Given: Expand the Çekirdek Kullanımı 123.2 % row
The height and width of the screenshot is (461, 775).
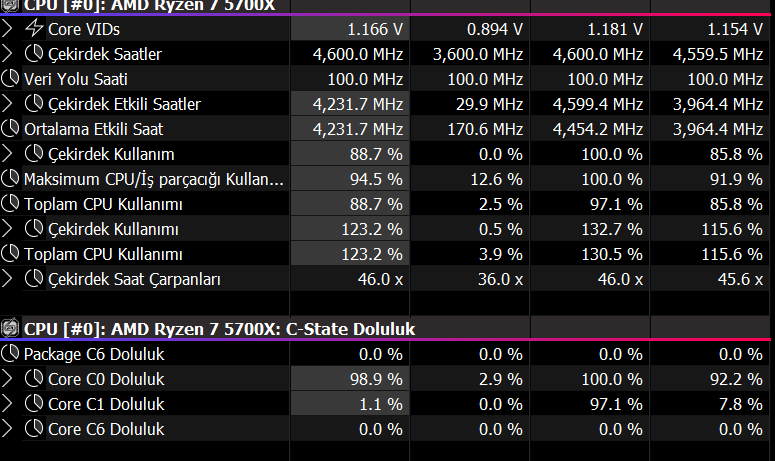Looking at the screenshot, I should pyautogui.click(x=7, y=229).
